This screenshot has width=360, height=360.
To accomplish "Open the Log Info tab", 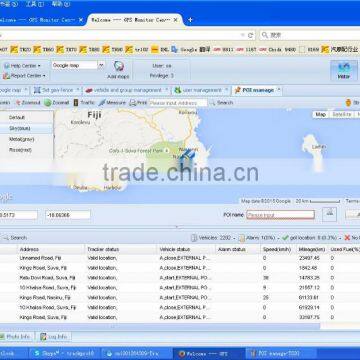I will coord(53,337).
